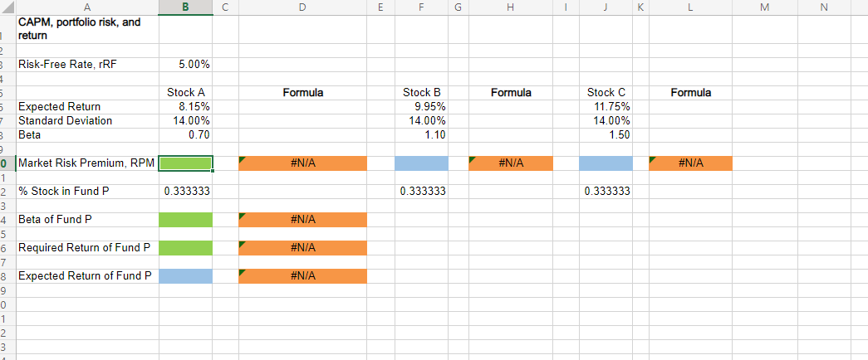
Task: Select Stock C expected return 11.75%
Action: click(x=606, y=107)
